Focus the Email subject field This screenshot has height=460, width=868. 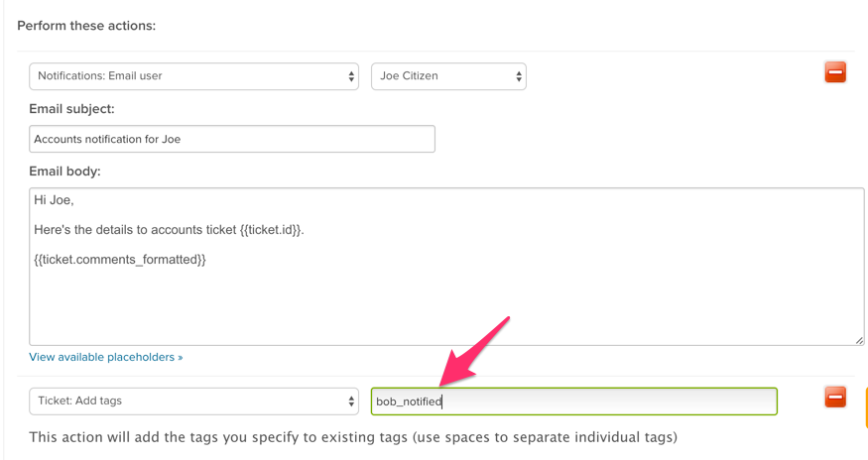point(232,139)
